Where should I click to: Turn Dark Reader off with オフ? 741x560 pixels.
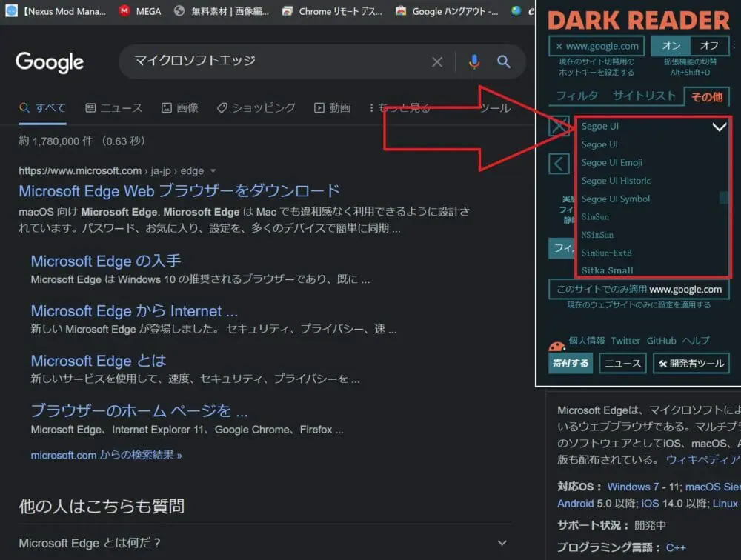pos(709,46)
